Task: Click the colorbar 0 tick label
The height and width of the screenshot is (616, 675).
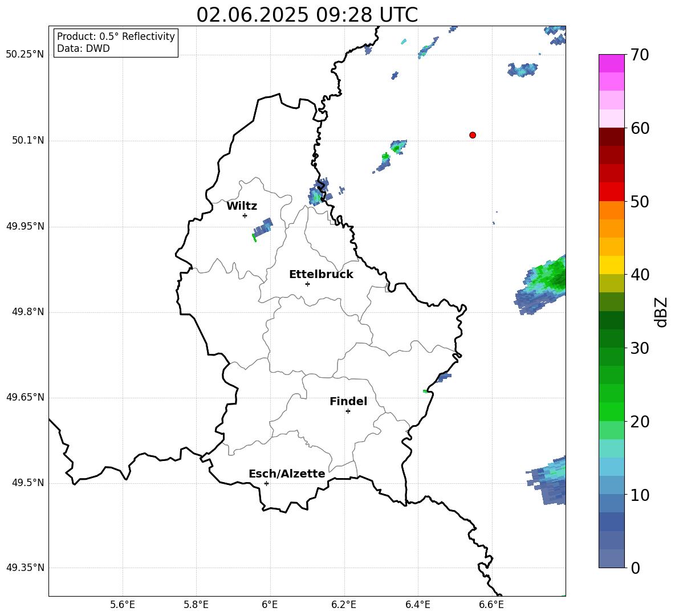Action: [x=635, y=568]
